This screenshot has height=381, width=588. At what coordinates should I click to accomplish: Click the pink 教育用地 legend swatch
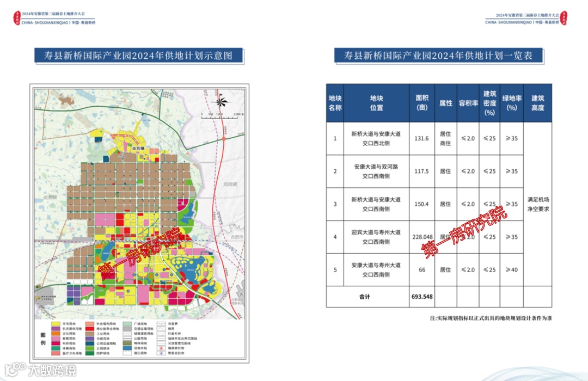pos(56,338)
